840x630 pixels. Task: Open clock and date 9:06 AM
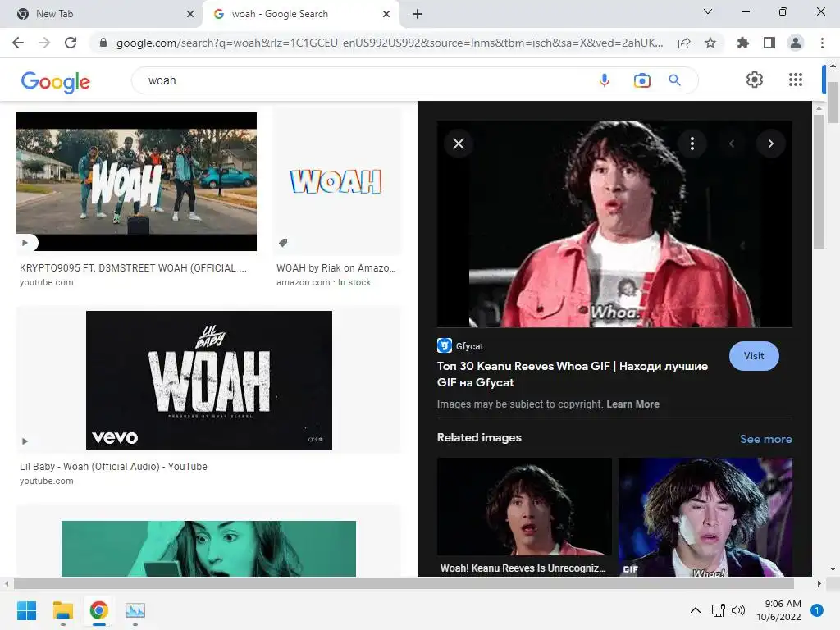778,610
